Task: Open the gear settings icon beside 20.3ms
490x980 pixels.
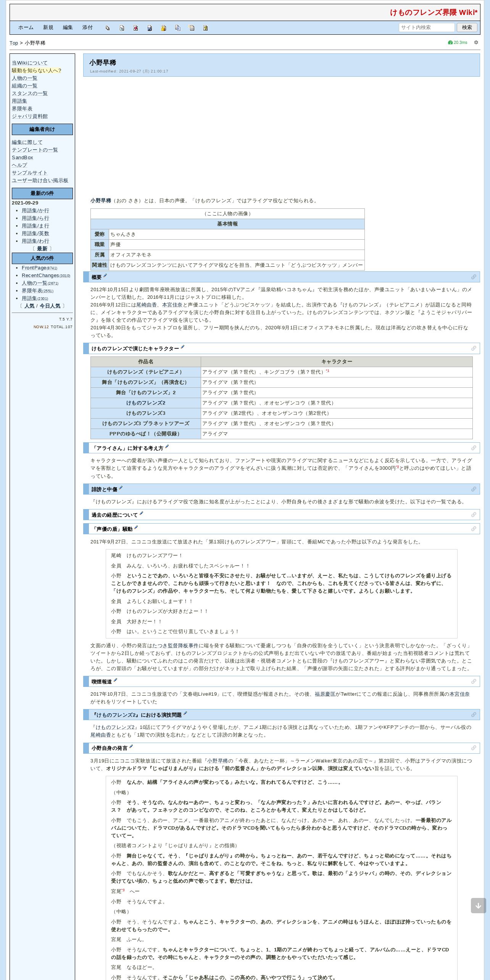Action: tap(476, 42)
